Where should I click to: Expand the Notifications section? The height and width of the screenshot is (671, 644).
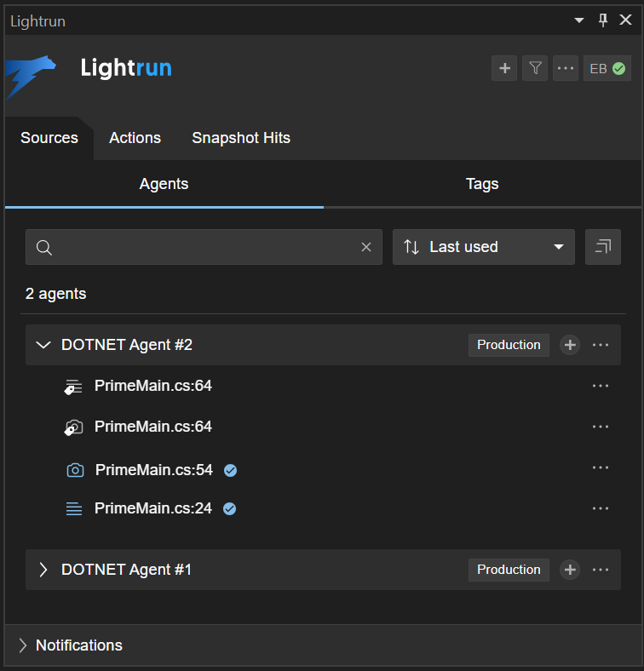23,645
